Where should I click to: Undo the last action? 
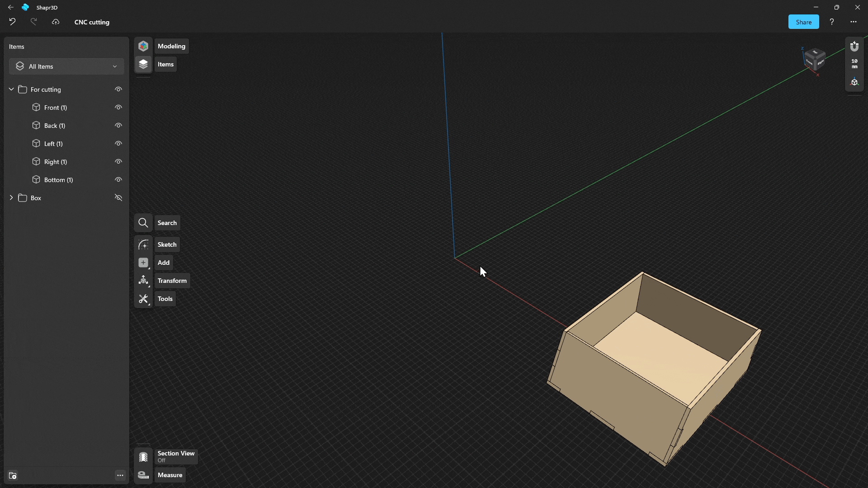(12, 22)
